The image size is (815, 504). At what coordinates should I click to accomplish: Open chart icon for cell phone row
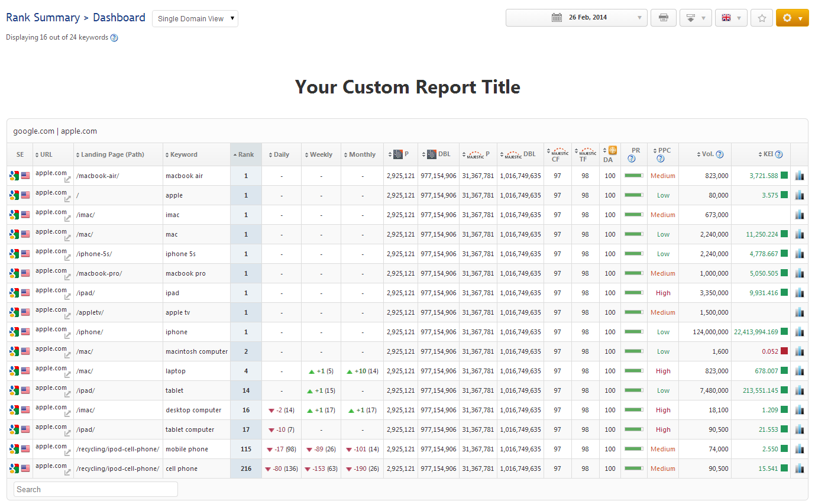(800, 469)
